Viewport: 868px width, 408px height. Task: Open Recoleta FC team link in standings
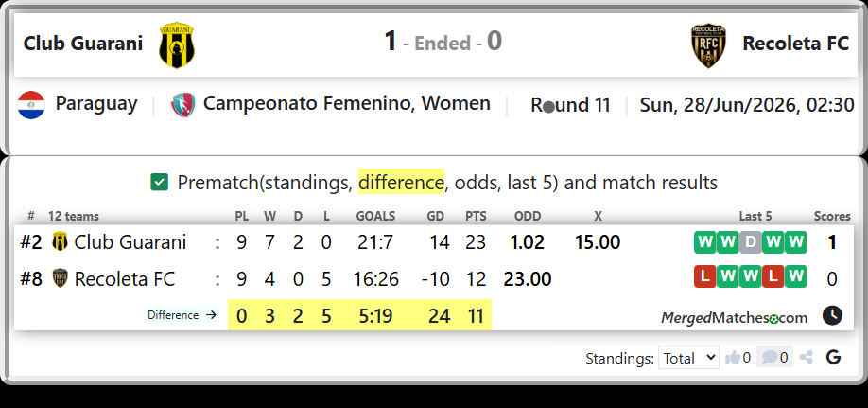(125, 279)
